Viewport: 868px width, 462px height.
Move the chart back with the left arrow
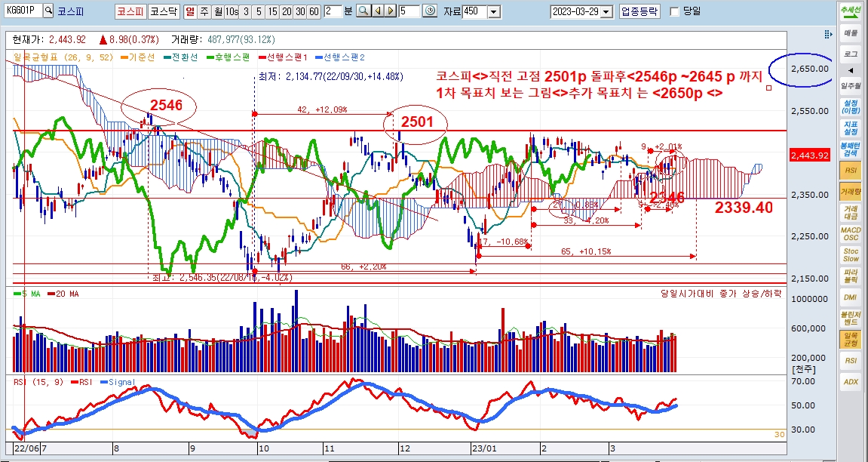point(378,11)
